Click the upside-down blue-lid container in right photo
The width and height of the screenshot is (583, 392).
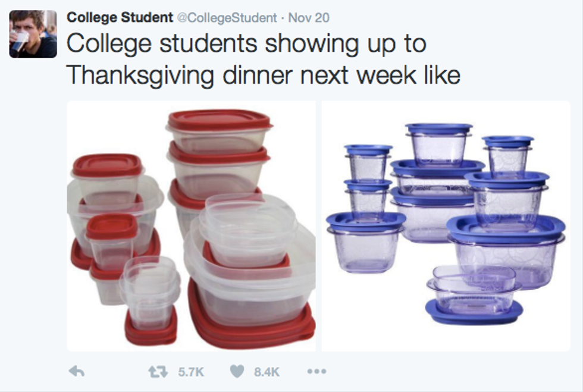click(x=473, y=294)
